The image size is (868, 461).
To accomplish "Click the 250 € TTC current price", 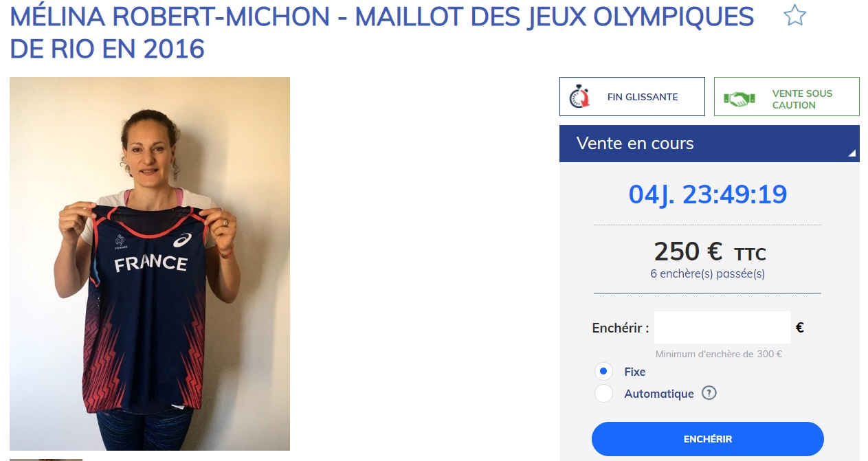I will pyautogui.click(x=709, y=252).
